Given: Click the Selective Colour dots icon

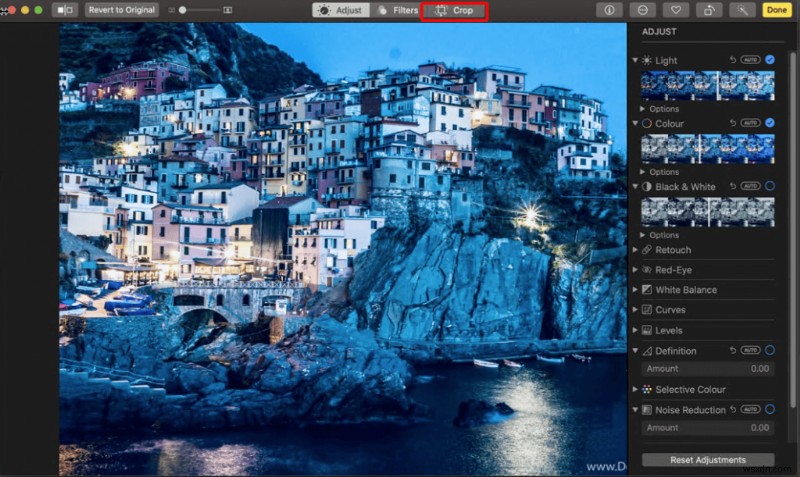Looking at the screenshot, I should [646, 389].
